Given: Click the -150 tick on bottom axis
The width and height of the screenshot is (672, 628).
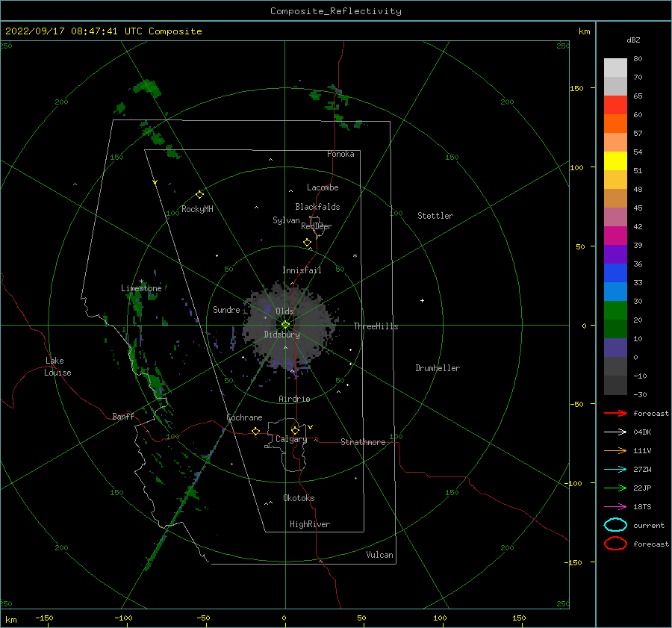Looking at the screenshot, I should pyautogui.click(x=44, y=618).
